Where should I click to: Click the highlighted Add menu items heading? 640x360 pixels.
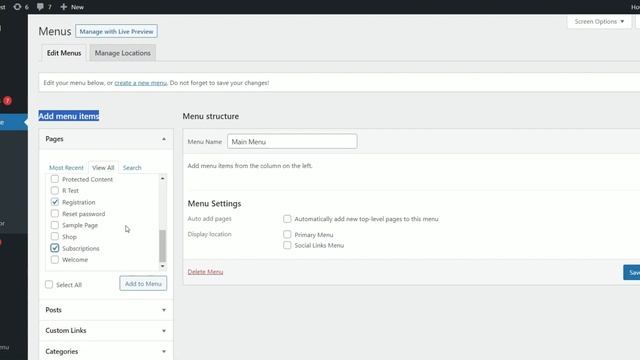pos(69,116)
